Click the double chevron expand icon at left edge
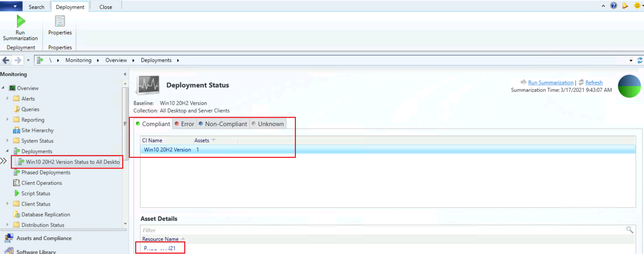This screenshot has width=644, height=254. click(4, 161)
